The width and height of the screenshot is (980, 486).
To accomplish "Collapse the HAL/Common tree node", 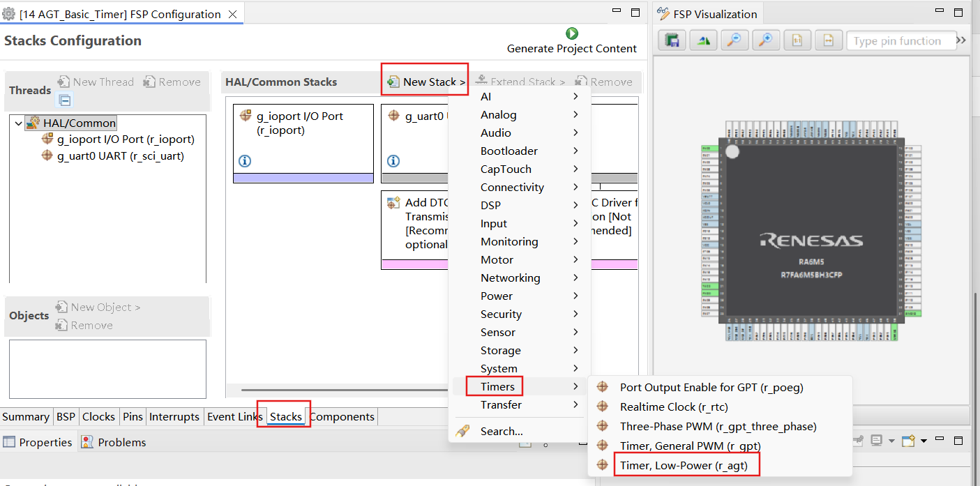I will [x=18, y=123].
